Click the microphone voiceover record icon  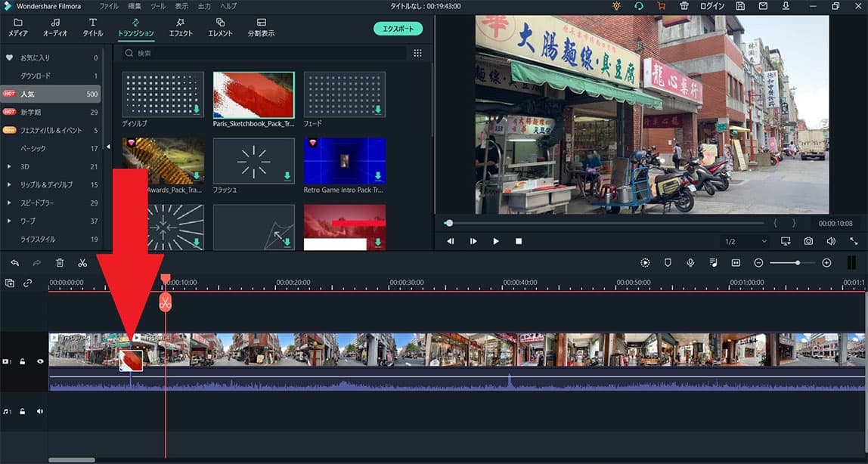690,263
